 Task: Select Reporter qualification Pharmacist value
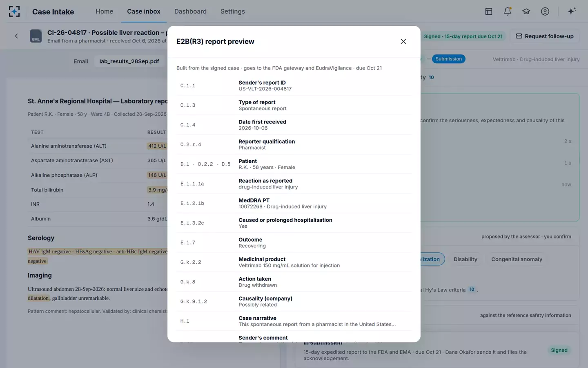click(252, 148)
